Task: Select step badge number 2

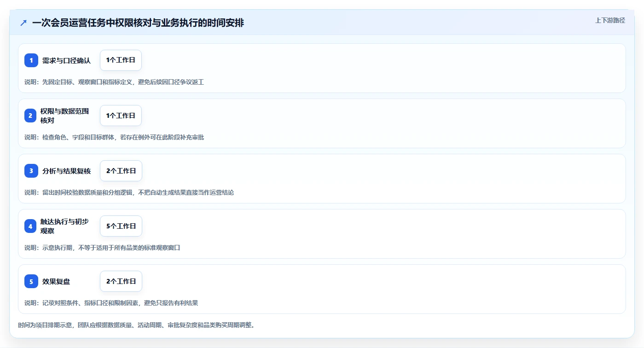Action: pyautogui.click(x=30, y=116)
